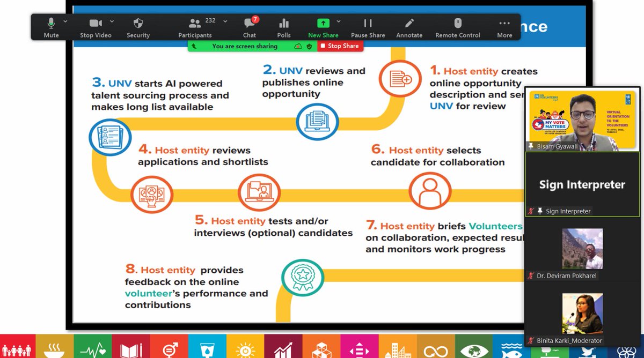Click text "Host entity briefs Volunteers" step 7
644x358 pixels.
point(444,237)
